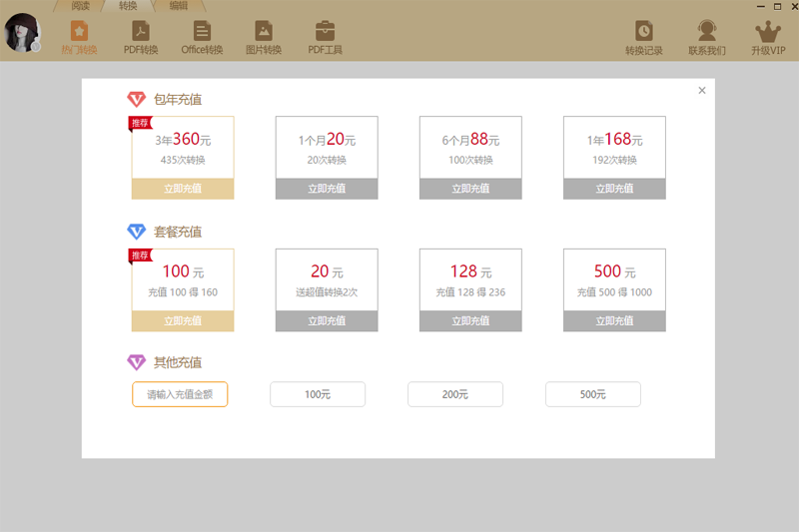799x532 pixels.
Task: Select the 200元 preset amount
Action: tap(455, 394)
